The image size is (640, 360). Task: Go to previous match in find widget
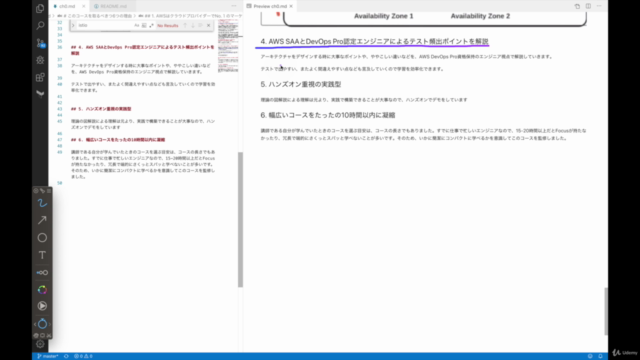tap(185, 25)
